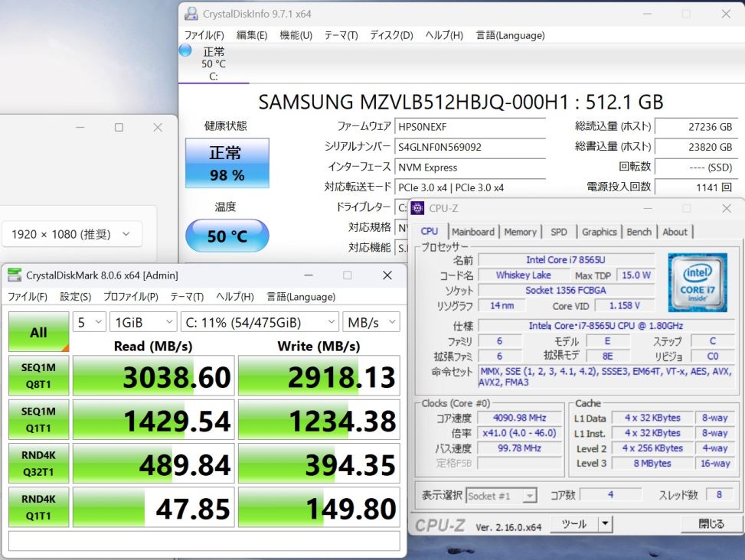Viewport: 745px width, 560px height.
Task: Expand the 1GiB test size dropdown
Action: tap(142, 322)
